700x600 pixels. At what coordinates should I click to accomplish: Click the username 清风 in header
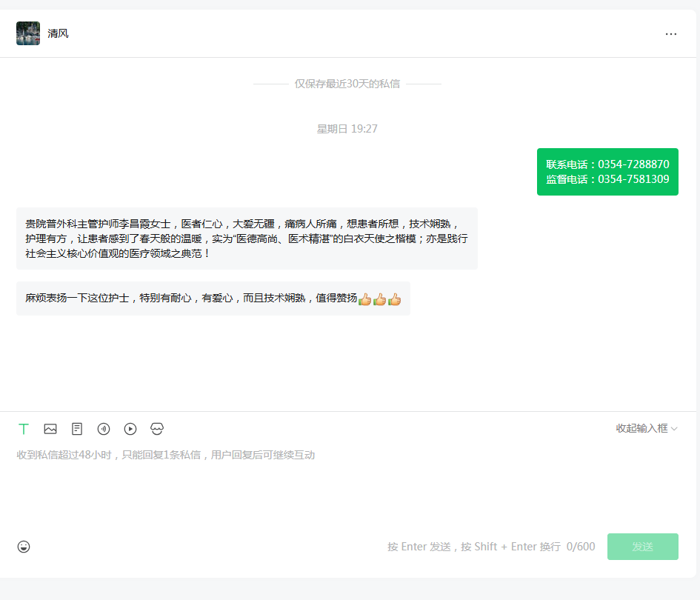pos(58,33)
